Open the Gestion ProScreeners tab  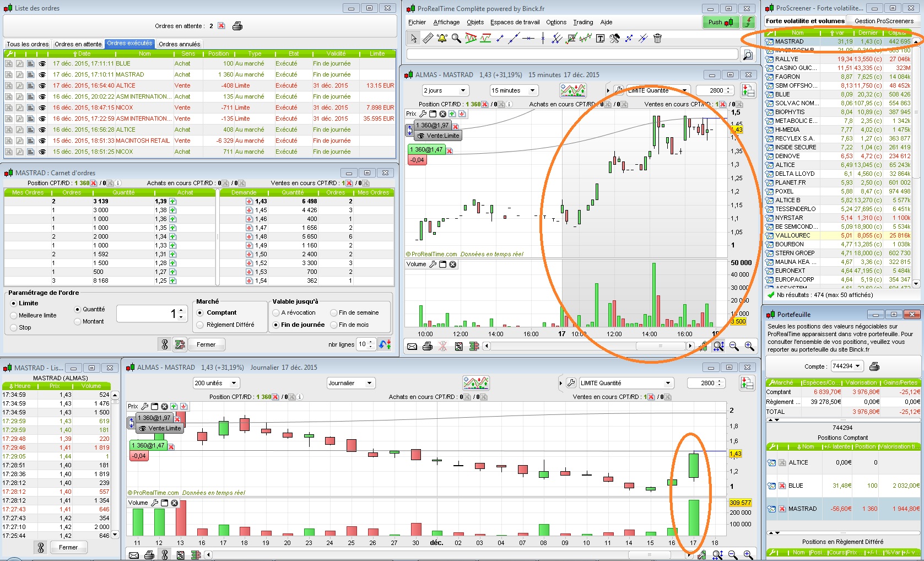tap(884, 21)
